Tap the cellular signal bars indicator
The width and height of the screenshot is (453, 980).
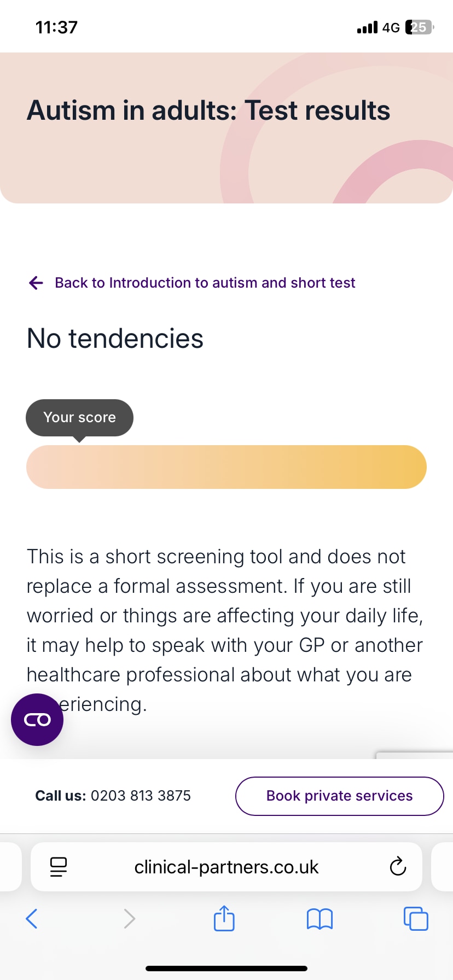click(367, 27)
